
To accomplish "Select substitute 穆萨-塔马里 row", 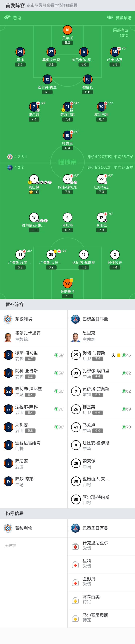I will pos(34,355).
